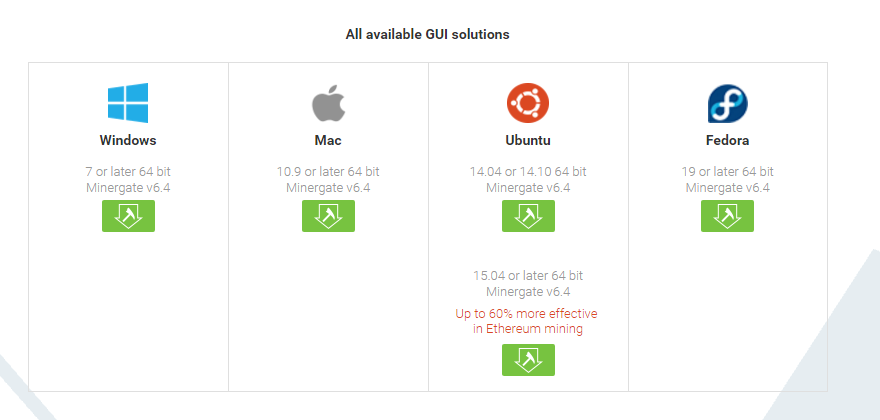Click '19 or later 64 bit' requirement text

(x=728, y=172)
